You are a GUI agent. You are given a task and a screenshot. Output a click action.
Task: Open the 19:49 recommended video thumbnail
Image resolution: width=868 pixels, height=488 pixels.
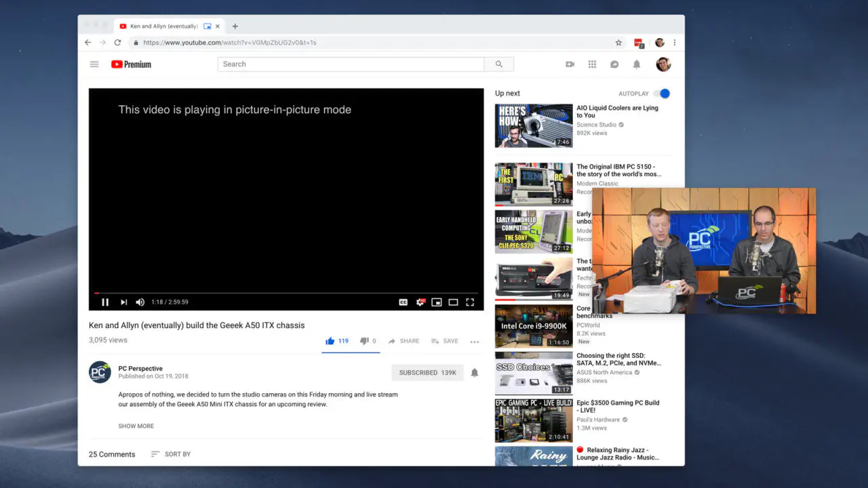[534, 279]
